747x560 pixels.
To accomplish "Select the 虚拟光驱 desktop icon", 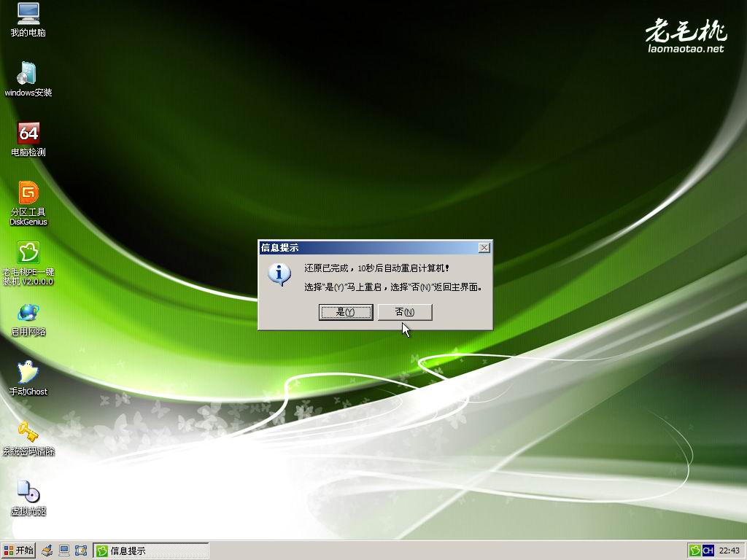I will tap(28, 492).
